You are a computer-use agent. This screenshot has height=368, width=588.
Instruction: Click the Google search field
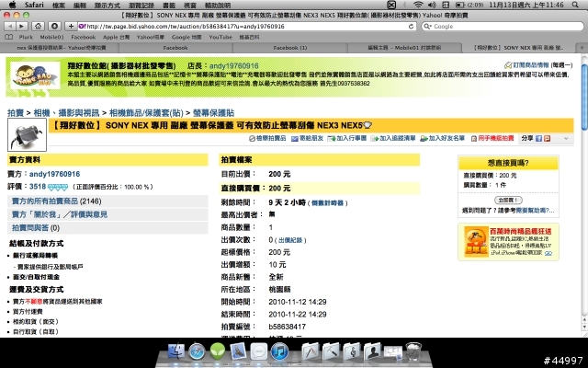[x=503, y=27]
